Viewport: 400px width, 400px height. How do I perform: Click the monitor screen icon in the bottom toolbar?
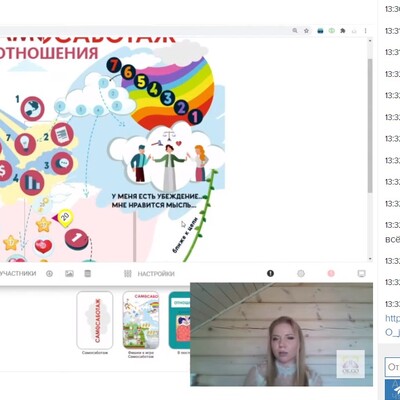(x=362, y=273)
